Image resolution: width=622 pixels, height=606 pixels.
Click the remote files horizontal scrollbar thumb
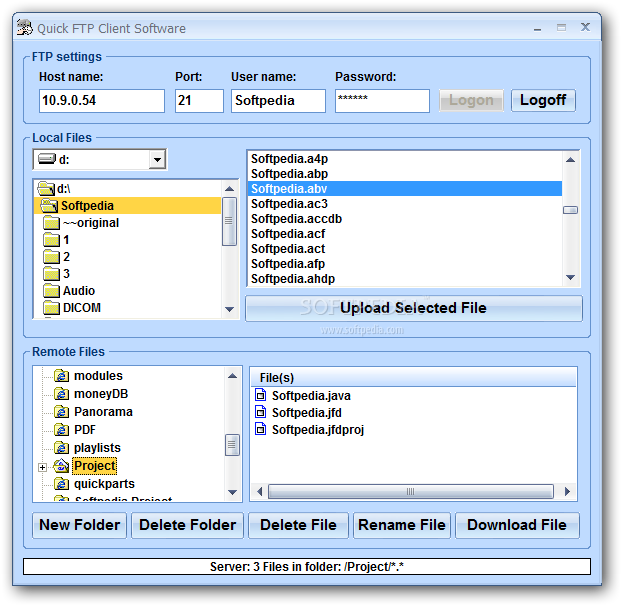(x=411, y=492)
